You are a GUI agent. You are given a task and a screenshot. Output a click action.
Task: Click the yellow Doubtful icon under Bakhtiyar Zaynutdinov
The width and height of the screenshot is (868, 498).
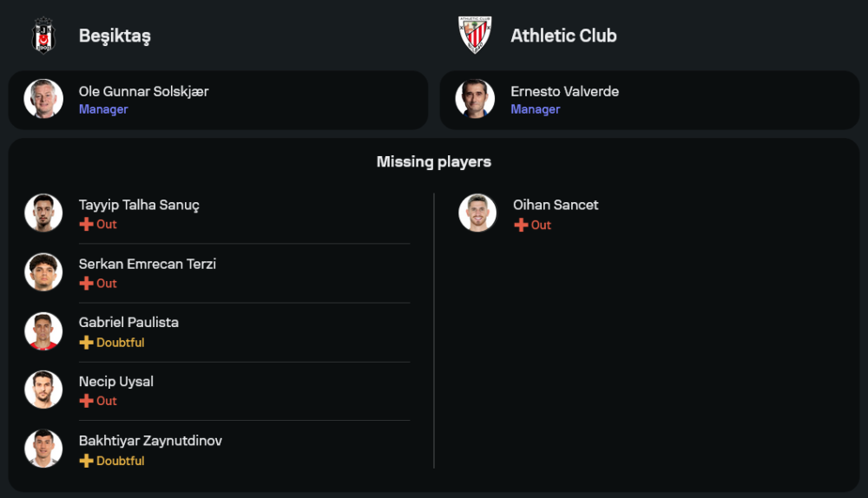click(86, 461)
